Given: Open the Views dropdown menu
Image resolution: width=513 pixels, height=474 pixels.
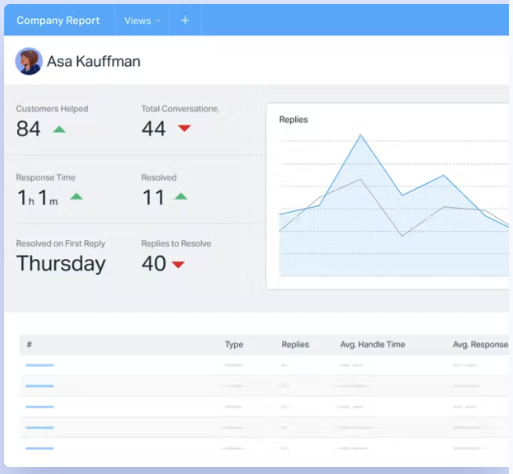Looking at the screenshot, I should click(x=142, y=21).
